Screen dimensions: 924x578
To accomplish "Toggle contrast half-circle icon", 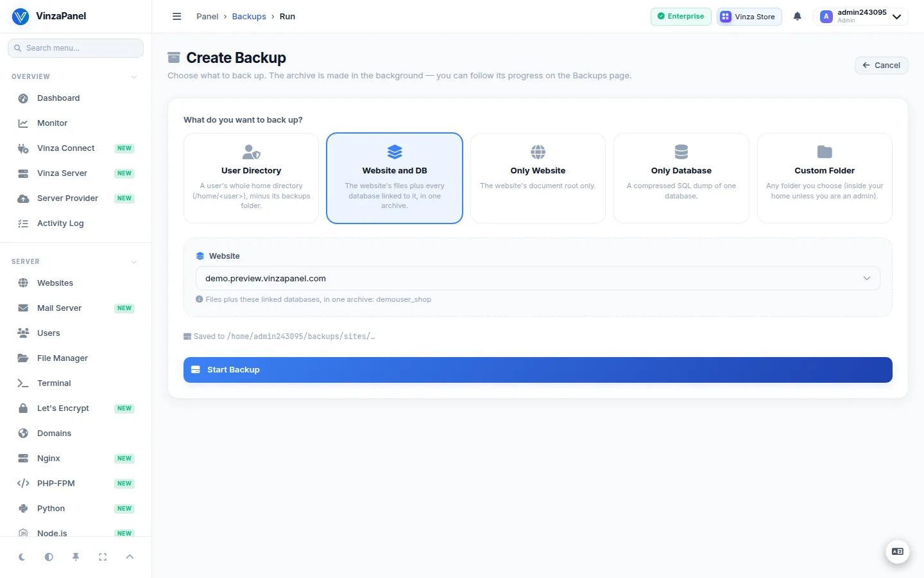I will click(49, 557).
